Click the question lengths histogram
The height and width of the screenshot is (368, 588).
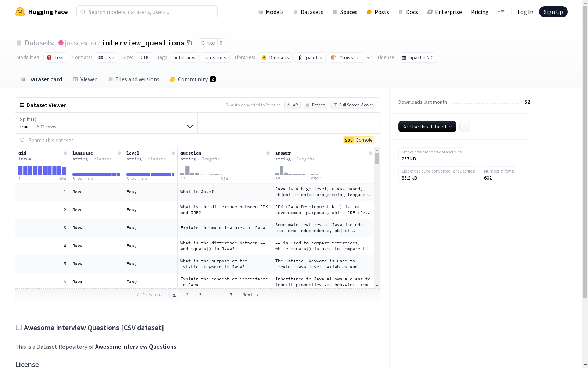[204, 170]
